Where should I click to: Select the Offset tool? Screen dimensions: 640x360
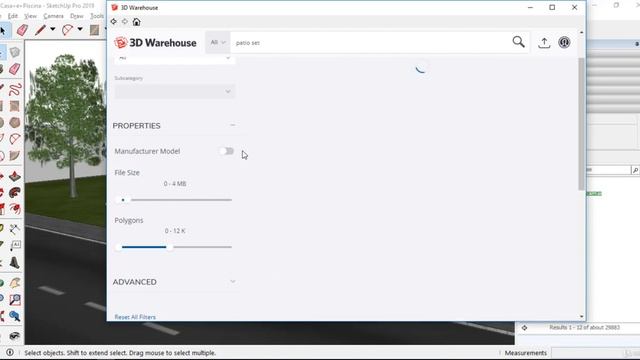[x=15, y=209]
